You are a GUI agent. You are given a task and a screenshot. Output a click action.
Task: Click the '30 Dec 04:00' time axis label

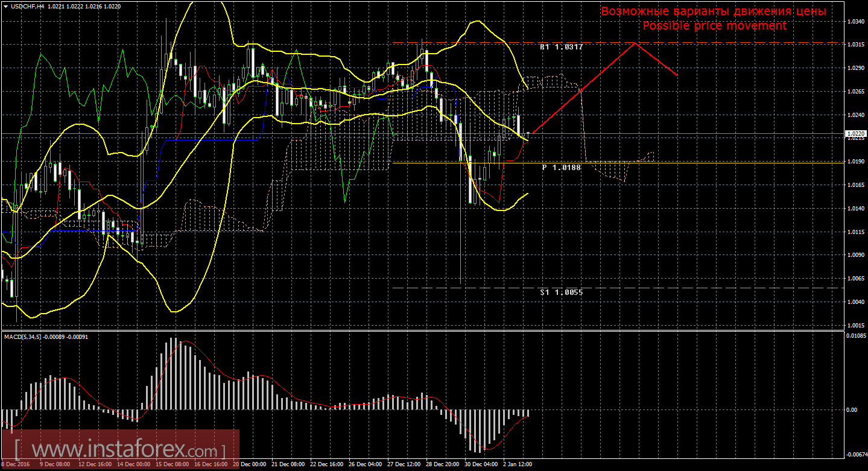pyautogui.click(x=481, y=465)
